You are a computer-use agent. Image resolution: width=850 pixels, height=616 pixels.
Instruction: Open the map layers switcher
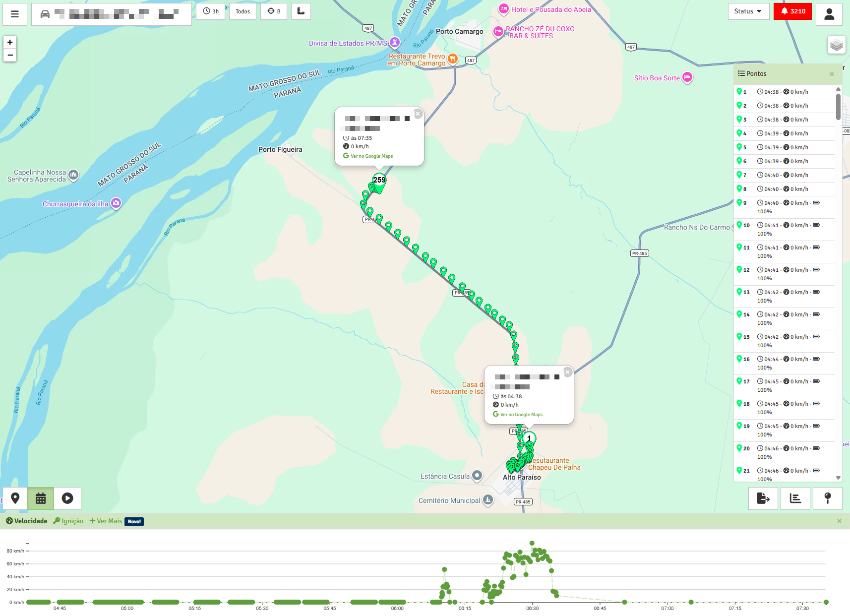coord(837,45)
